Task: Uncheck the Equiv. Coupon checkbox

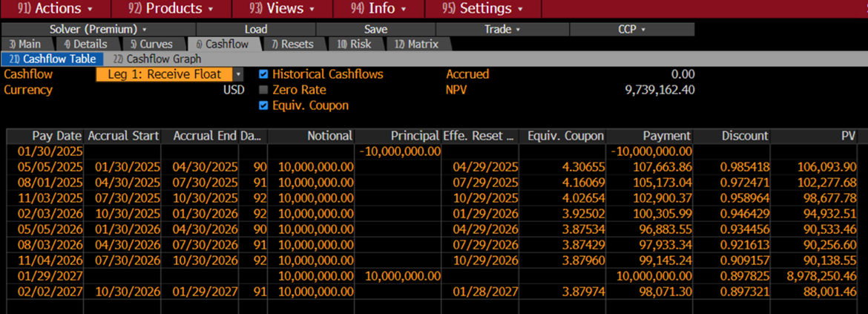Action: coord(263,105)
